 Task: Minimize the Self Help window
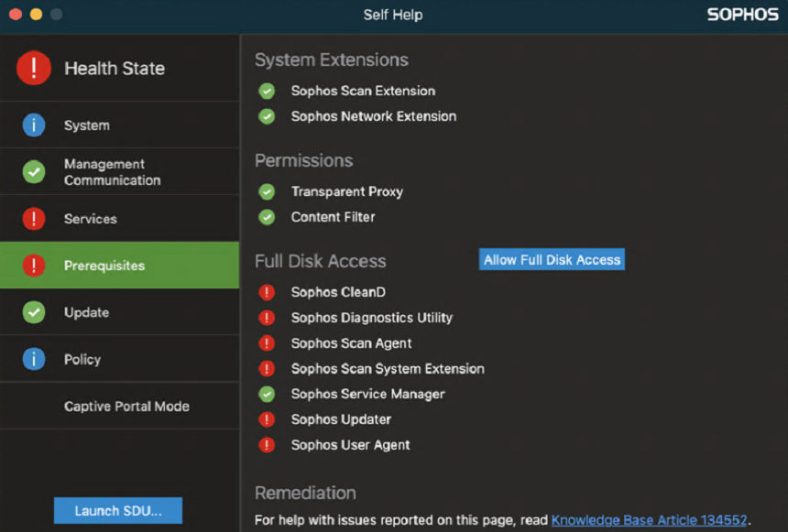(36, 15)
